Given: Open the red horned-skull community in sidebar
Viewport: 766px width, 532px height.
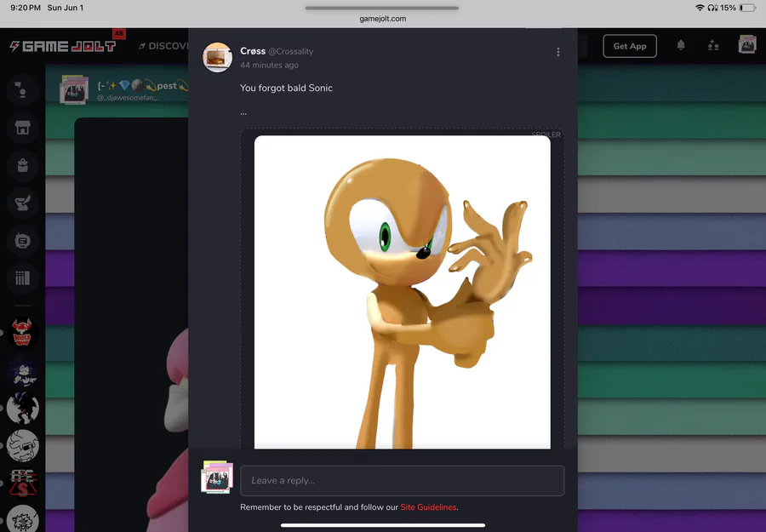Looking at the screenshot, I should (x=22, y=333).
